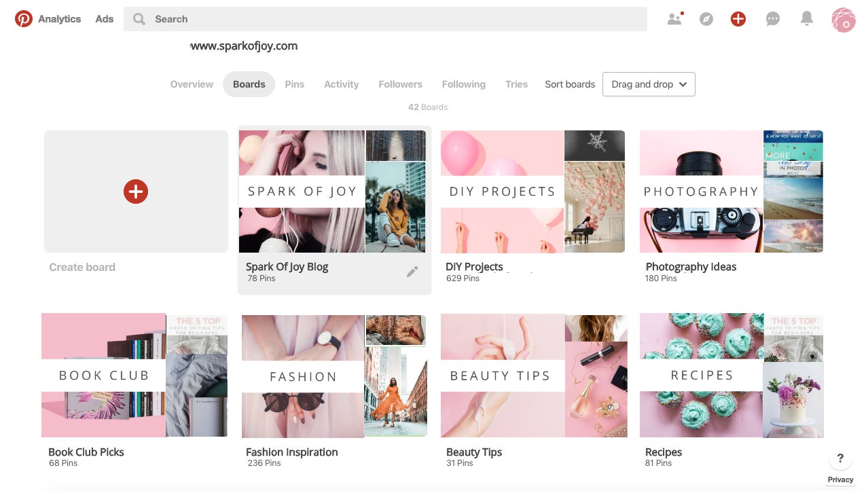
Task: Click Sort boards
Action: [569, 84]
